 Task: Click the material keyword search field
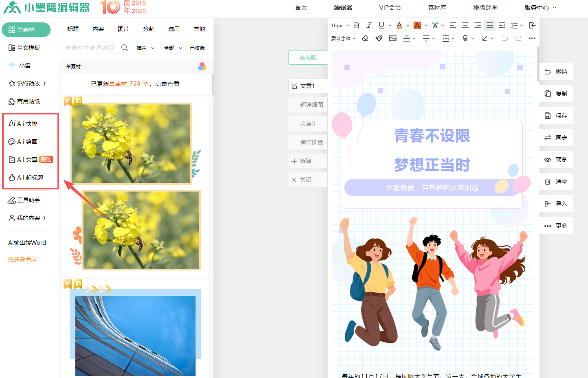pyautogui.click(x=92, y=48)
